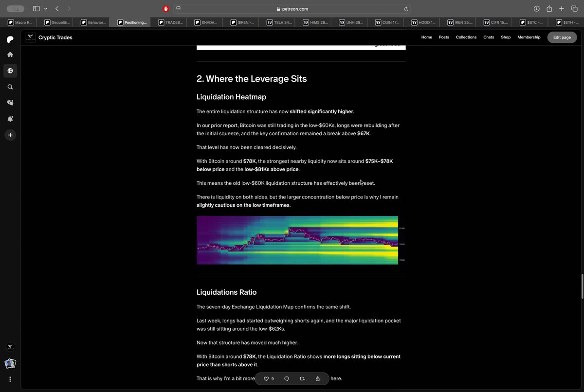The image size is (584, 392).
Task: Click the Safari downloads icon
Action: tap(536, 9)
